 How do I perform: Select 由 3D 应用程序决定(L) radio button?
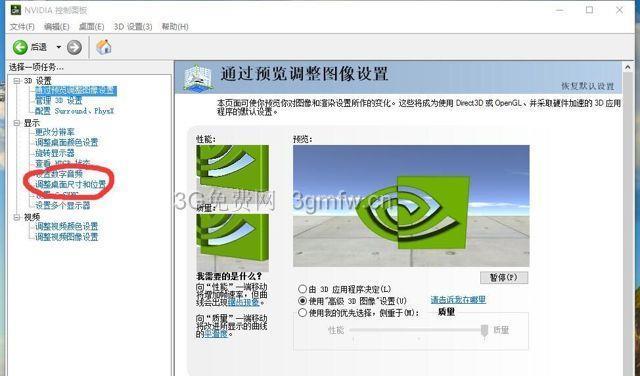click(x=302, y=289)
